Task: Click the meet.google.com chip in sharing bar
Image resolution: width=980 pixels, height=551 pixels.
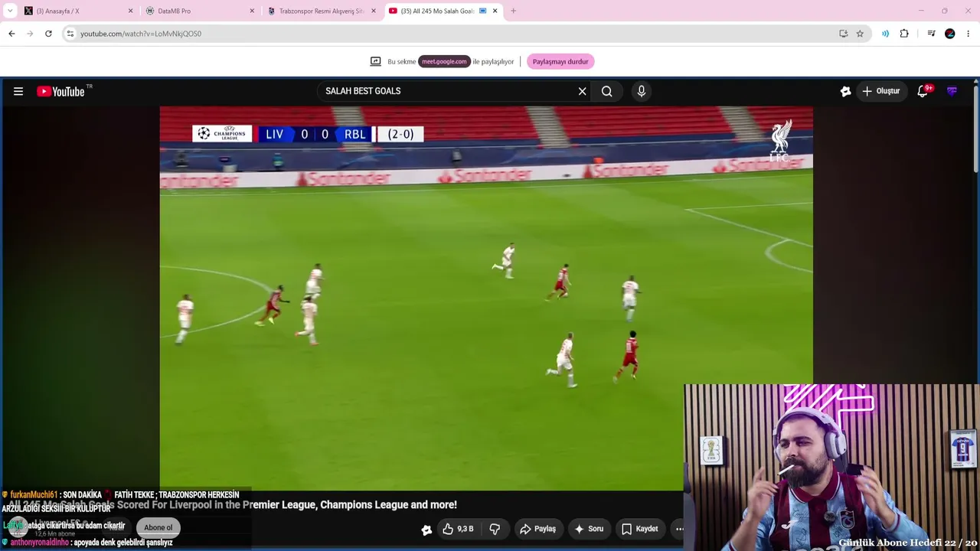Action: pyautogui.click(x=444, y=61)
